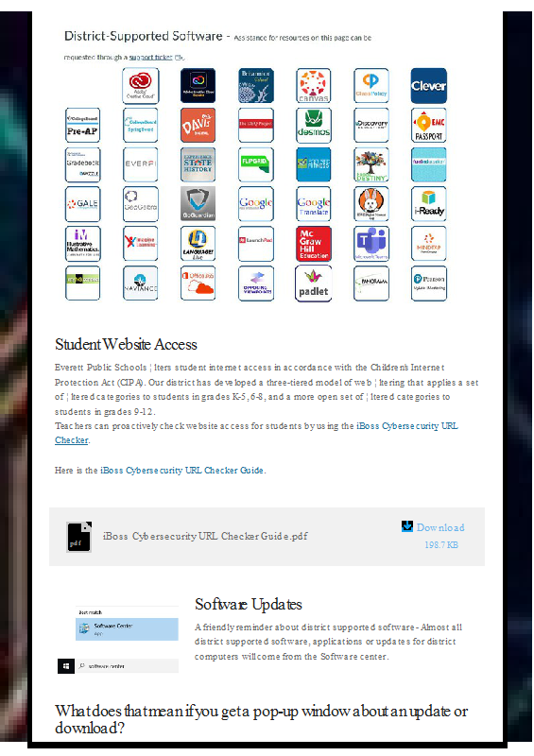Open the Imagine Learning icon
Viewport: 534px width, 756px height.
141,244
